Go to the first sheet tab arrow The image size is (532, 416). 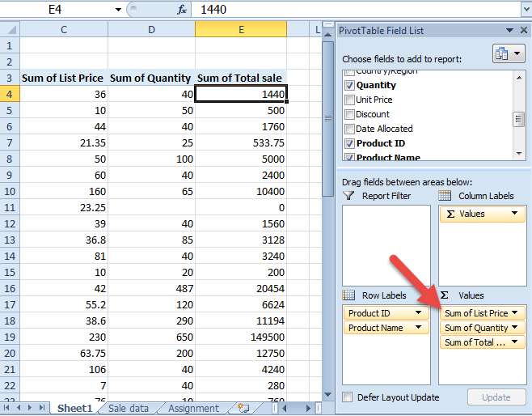8,408
